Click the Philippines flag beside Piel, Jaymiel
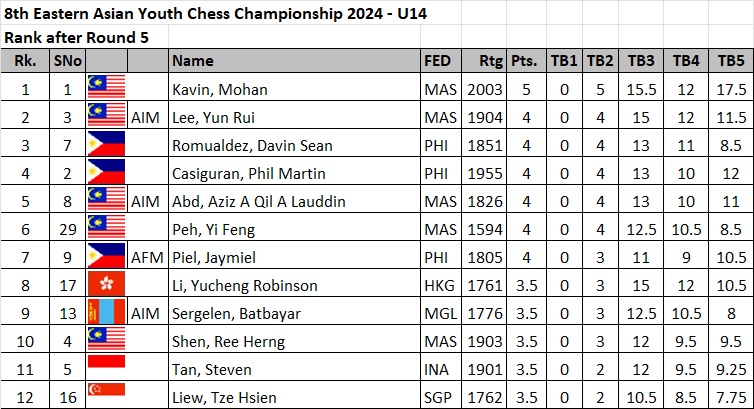The width and height of the screenshot is (754, 409). pyautogui.click(x=106, y=257)
